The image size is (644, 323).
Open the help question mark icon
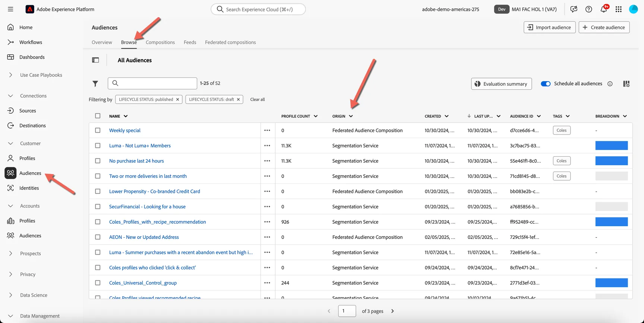[588, 9]
